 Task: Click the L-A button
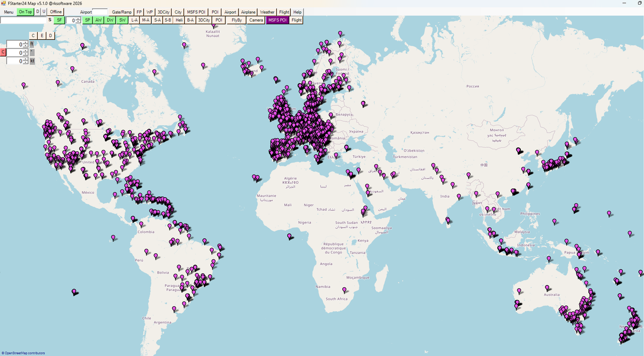click(134, 20)
